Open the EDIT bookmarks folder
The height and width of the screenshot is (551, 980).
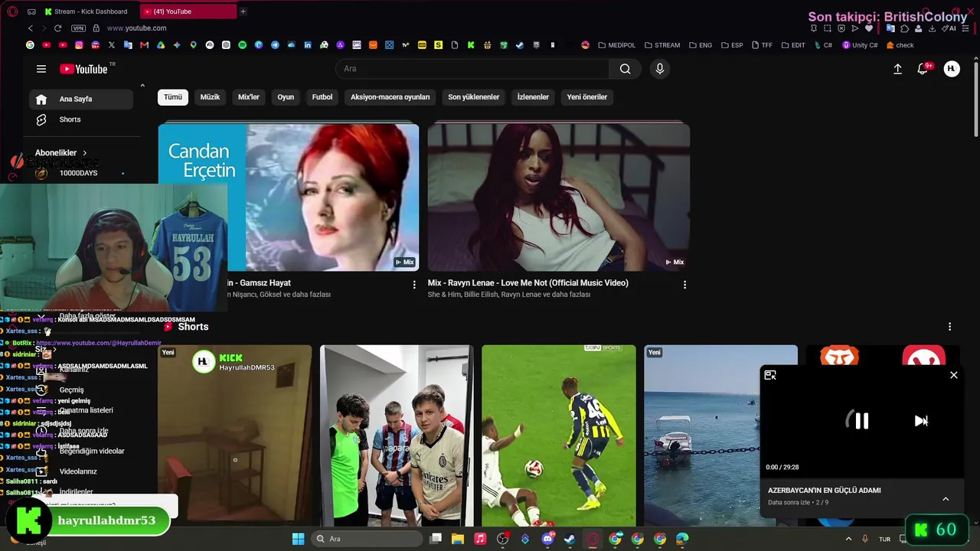point(793,45)
